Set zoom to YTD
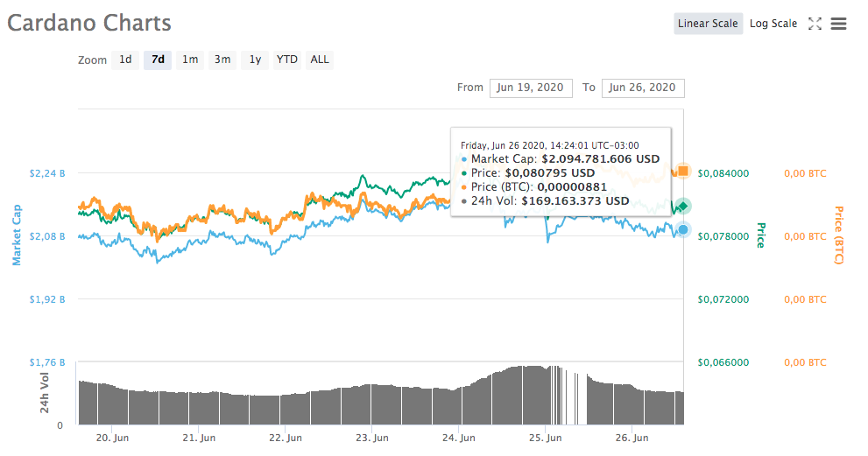This screenshot has height=456, width=868. point(286,60)
